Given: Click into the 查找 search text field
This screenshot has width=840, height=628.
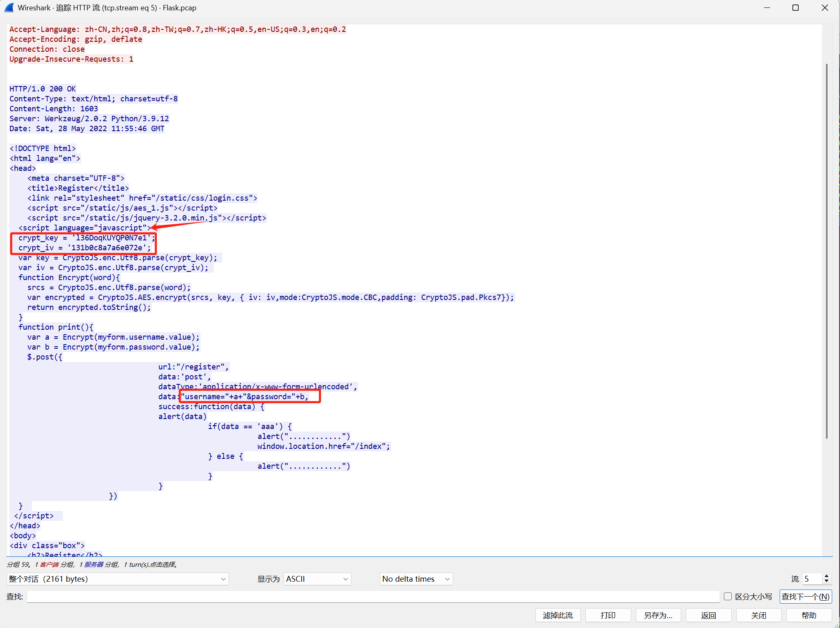Looking at the screenshot, I should coord(372,596).
